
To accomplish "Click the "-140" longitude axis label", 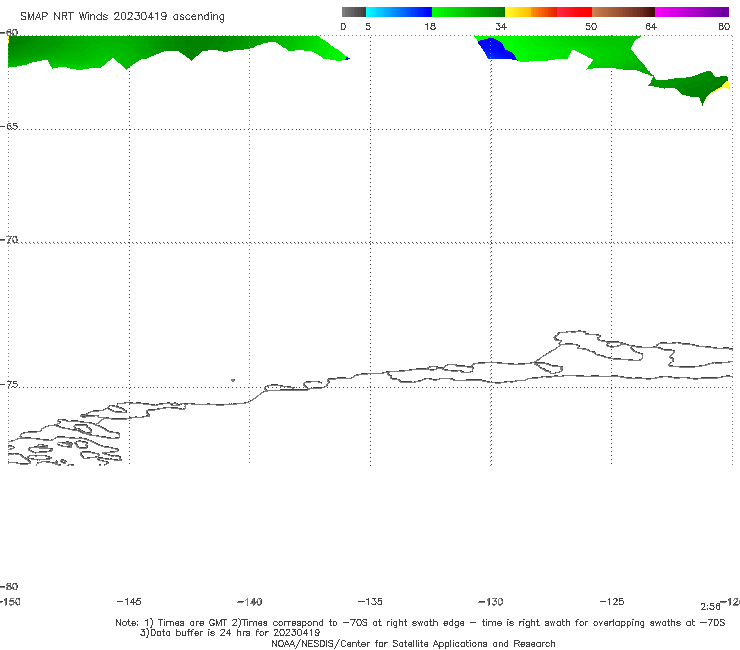I will [250, 602].
